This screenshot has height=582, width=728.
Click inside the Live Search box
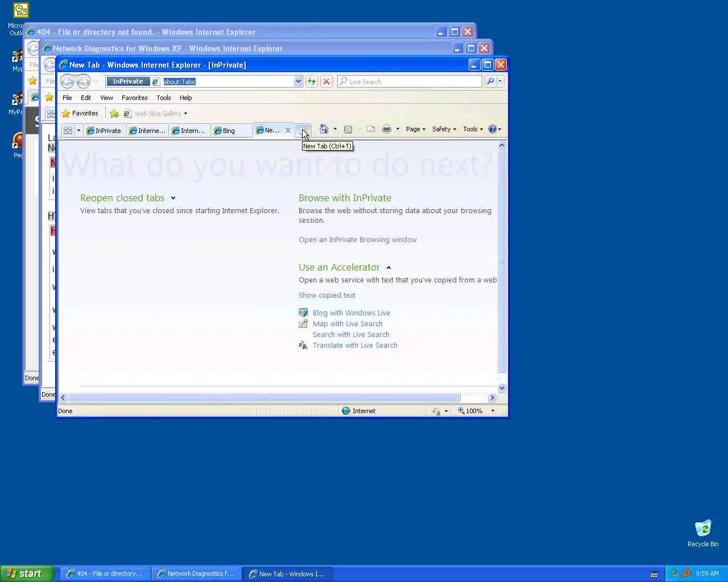[x=410, y=81]
